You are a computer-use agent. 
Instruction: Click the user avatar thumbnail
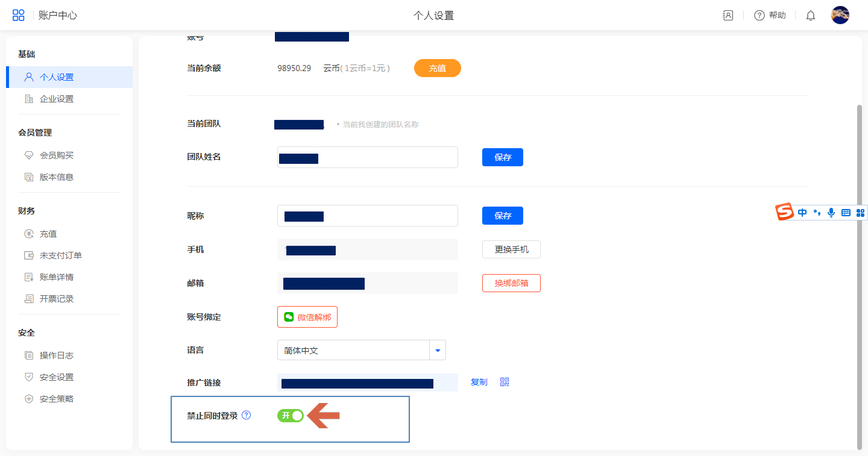[840, 15]
